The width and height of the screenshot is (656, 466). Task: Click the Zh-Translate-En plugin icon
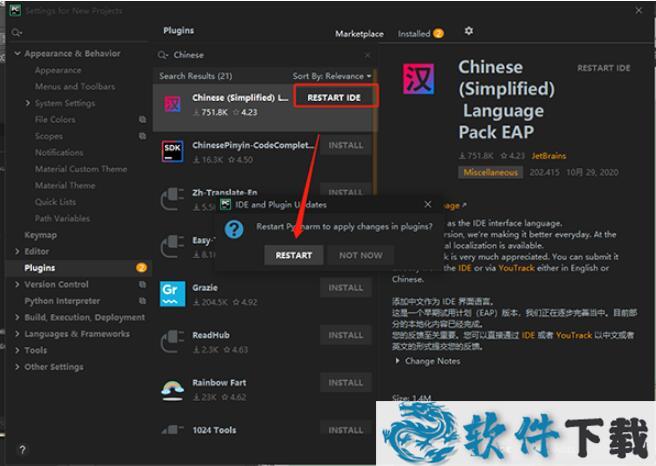pyautogui.click(x=173, y=198)
